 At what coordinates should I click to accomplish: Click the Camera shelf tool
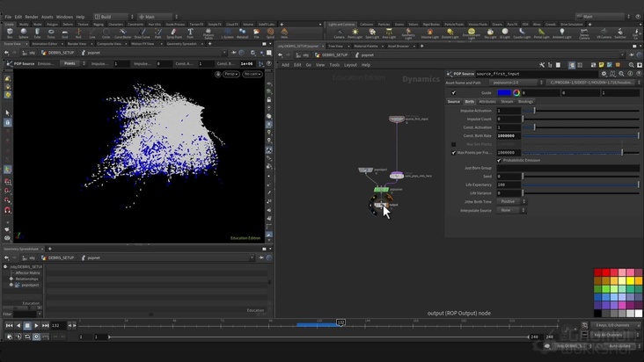(x=339, y=33)
